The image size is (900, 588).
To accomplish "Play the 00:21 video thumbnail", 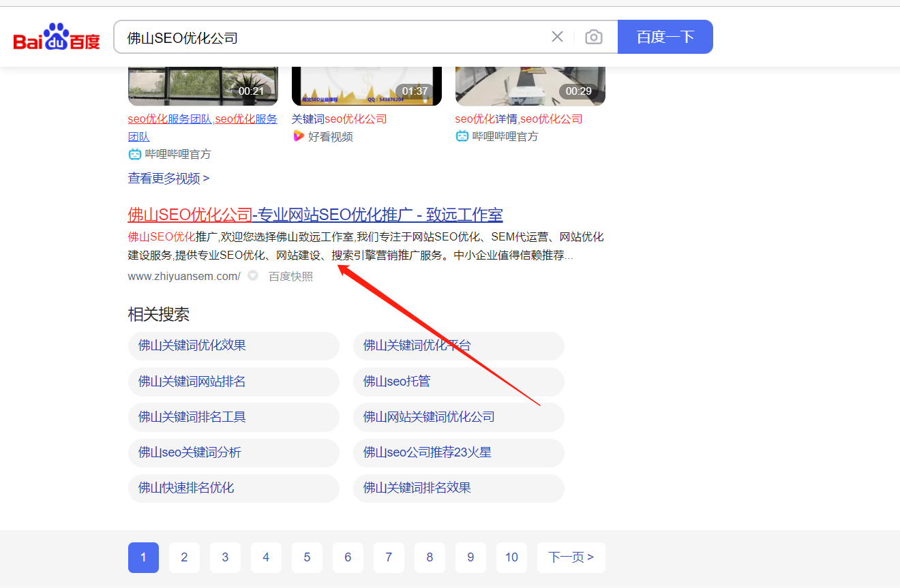I will click(203, 87).
